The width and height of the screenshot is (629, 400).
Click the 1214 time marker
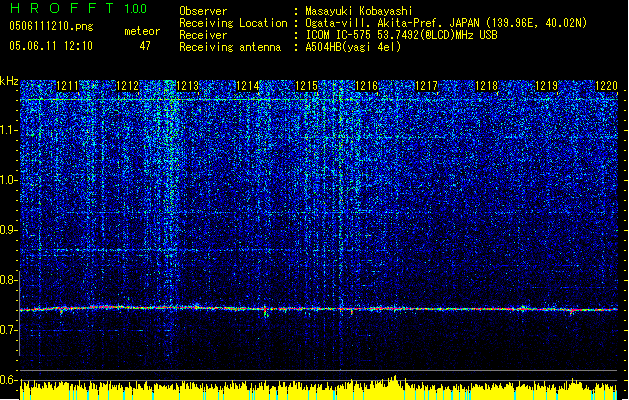coord(247,86)
